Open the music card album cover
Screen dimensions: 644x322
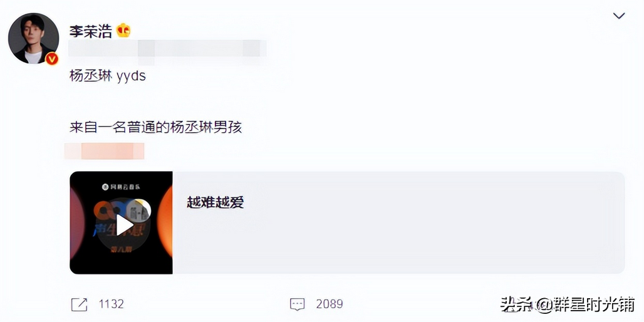click(121, 222)
